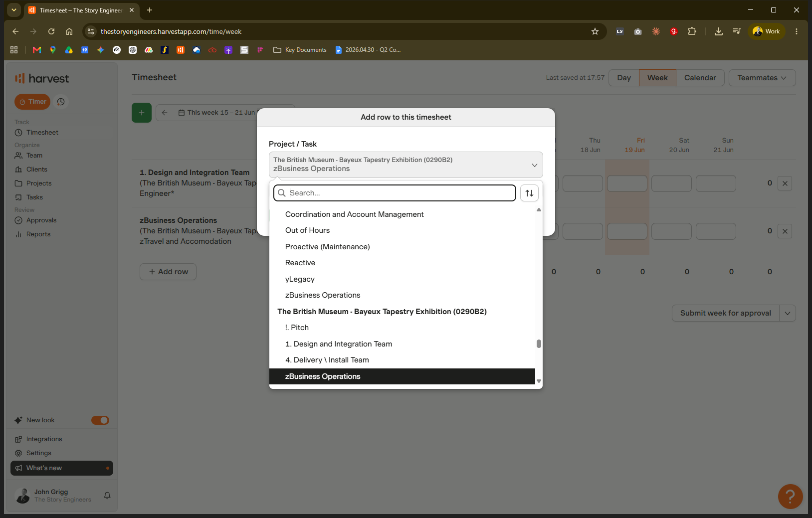The height and width of the screenshot is (518, 812).
Task: Open Key Documents bookmarks folder
Action: click(300, 50)
